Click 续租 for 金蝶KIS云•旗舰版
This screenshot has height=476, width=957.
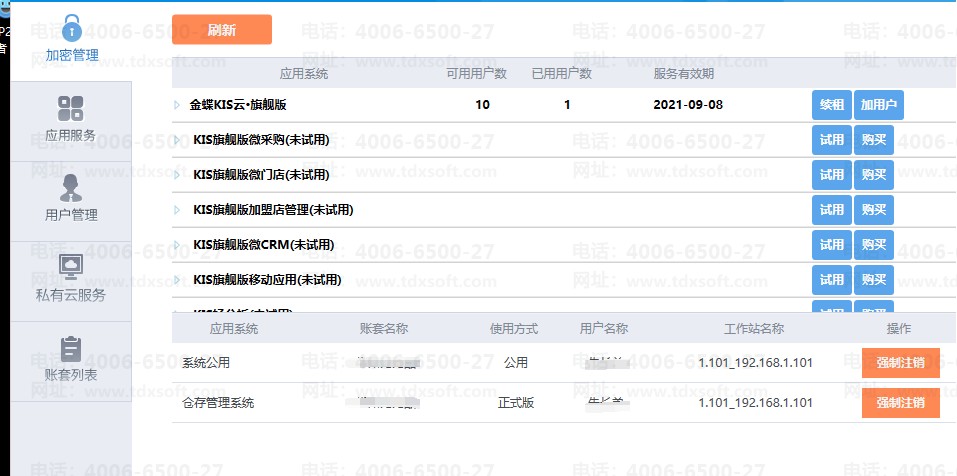coord(831,105)
